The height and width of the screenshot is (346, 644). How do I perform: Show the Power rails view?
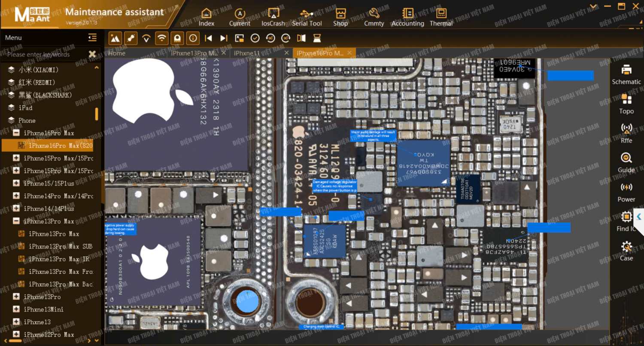(x=626, y=192)
